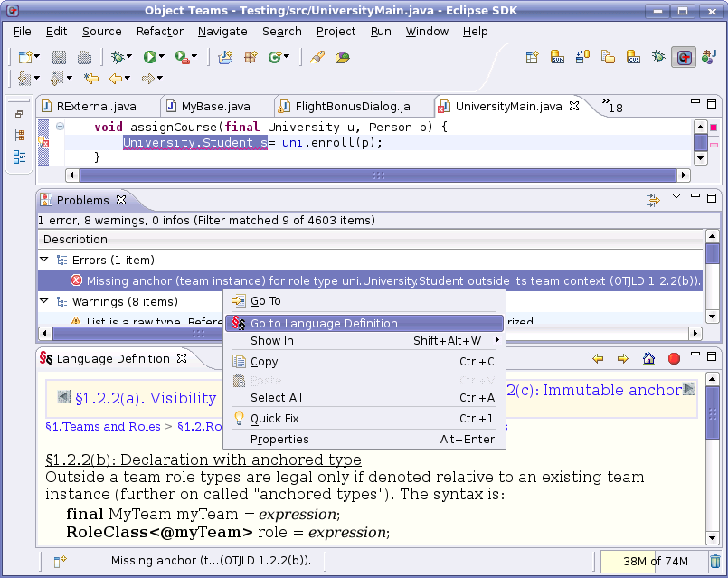
Task: Click the red Stop icon in Language Definition
Action: [674, 359]
